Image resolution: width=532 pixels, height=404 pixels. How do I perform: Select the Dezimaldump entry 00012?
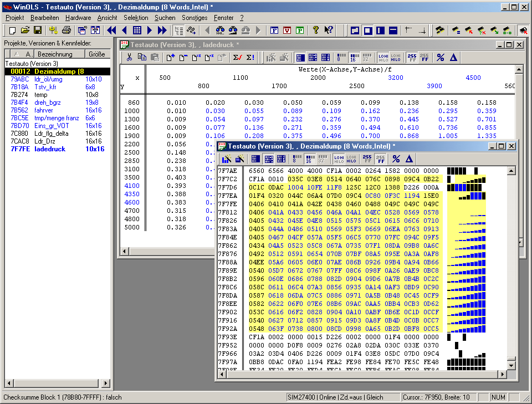[57, 71]
